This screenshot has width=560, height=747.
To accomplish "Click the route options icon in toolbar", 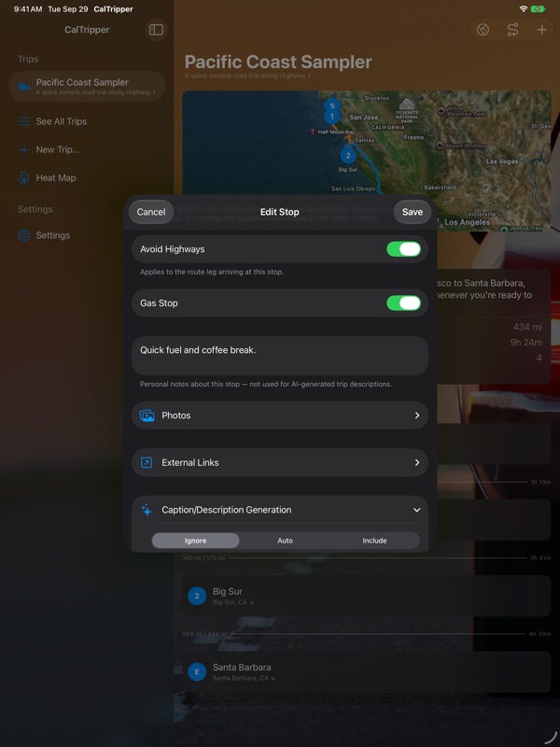I will tap(512, 30).
